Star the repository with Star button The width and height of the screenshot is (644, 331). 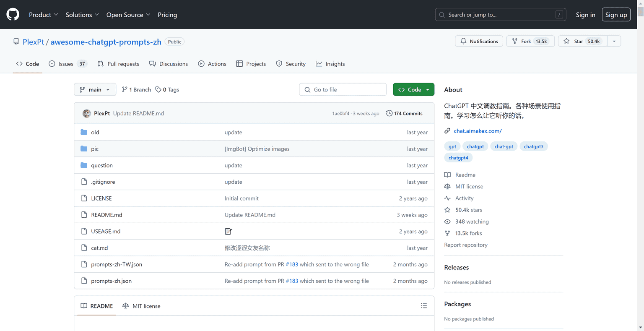583,41
